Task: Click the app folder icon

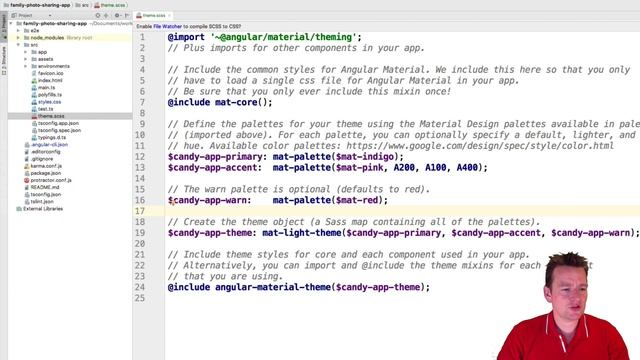Action: pos(34,52)
